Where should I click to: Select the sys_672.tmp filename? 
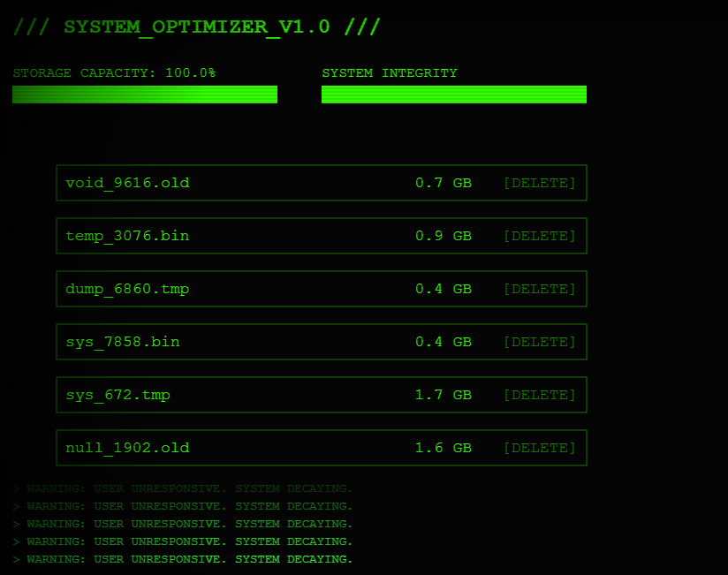(118, 395)
